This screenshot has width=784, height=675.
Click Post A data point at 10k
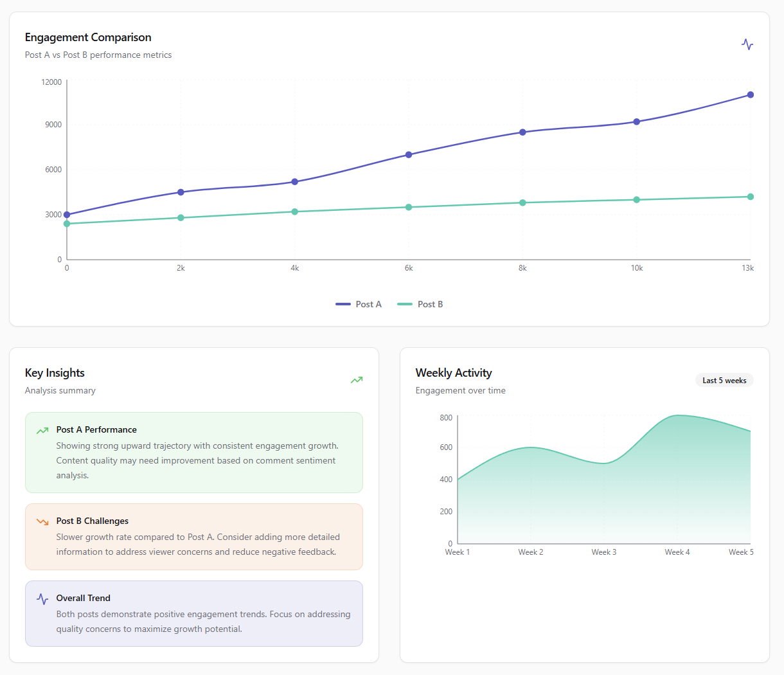[x=637, y=122]
